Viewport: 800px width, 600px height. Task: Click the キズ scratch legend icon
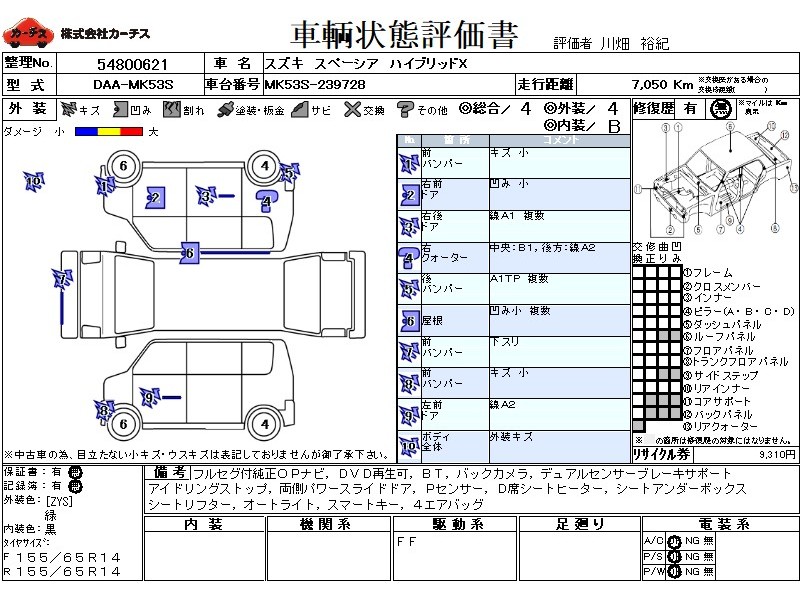(68, 109)
